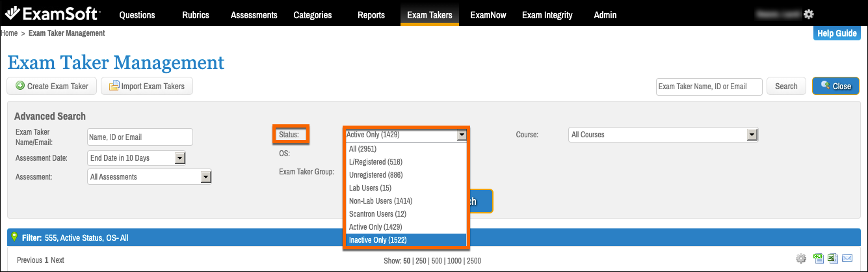Open the Categories menu
This screenshot has height=272, width=868.
(x=312, y=14)
